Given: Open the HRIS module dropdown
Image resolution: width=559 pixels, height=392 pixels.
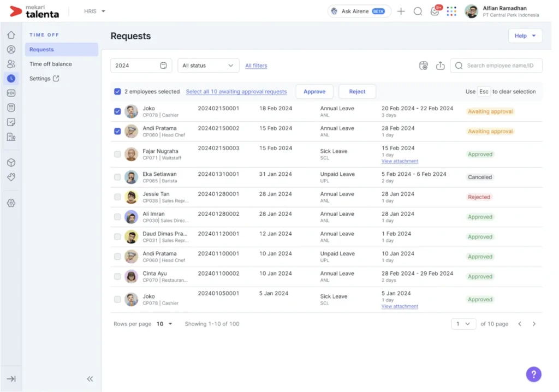Looking at the screenshot, I should [x=95, y=11].
